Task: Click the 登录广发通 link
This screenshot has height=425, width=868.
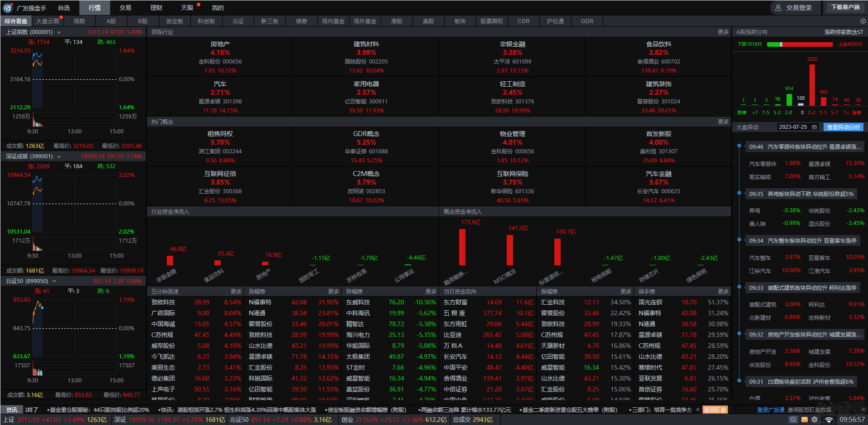Action: (x=771, y=410)
